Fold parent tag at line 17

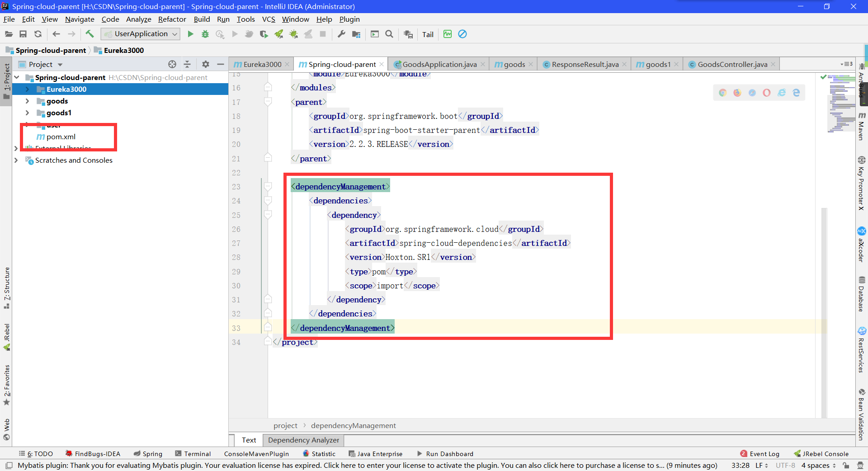point(268,102)
